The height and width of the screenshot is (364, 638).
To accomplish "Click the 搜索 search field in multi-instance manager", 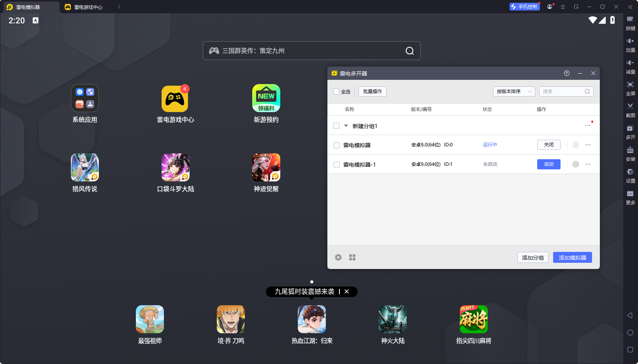I will 562,91.
